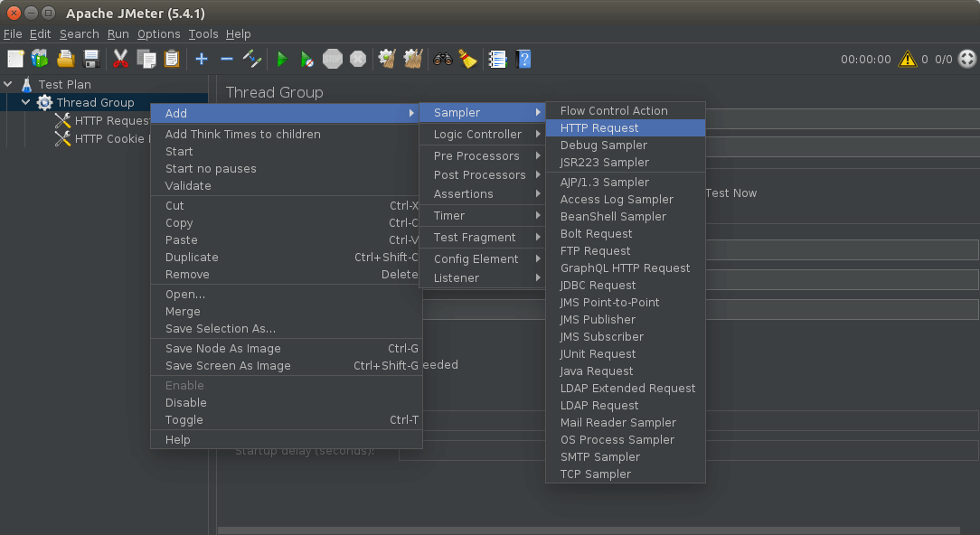Click the Save floppy disk icon

[x=91, y=59]
